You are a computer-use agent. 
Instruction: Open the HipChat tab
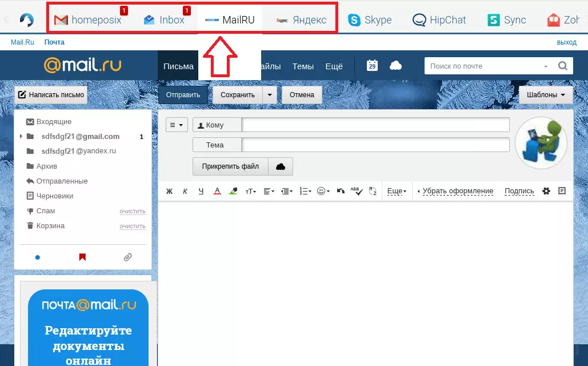(x=439, y=19)
